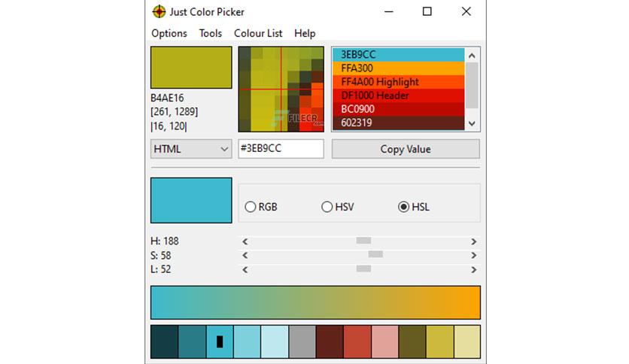Image resolution: width=629 pixels, height=364 pixels.
Task: Click the olive current colour preview box
Action: click(x=191, y=68)
